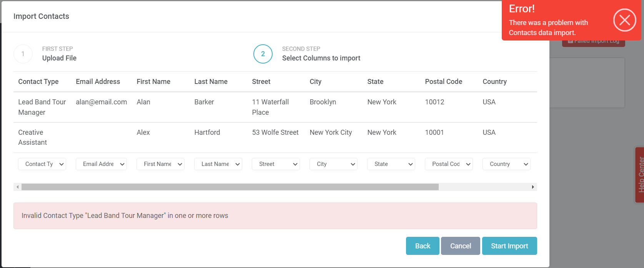Viewport: 644px width, 268px height.
Task: Open the Email Address column dropdown
Action: point(101,164)
